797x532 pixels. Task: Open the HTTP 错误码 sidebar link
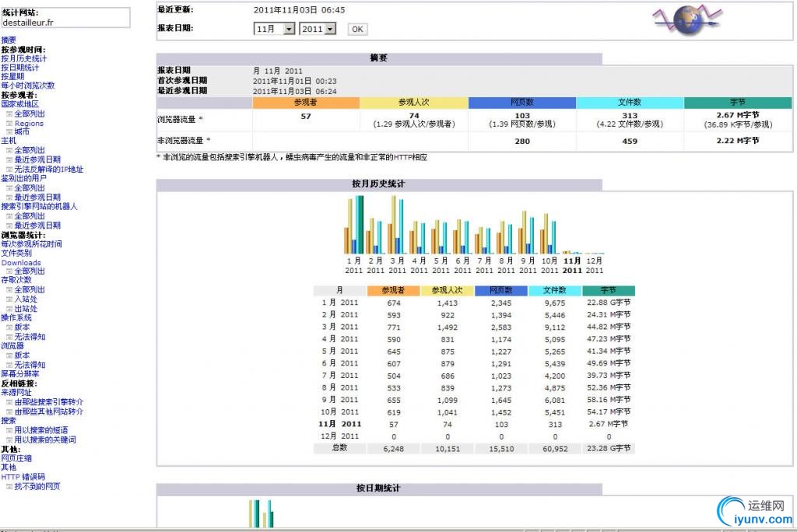pyautogui.click(x=23, y=477)
